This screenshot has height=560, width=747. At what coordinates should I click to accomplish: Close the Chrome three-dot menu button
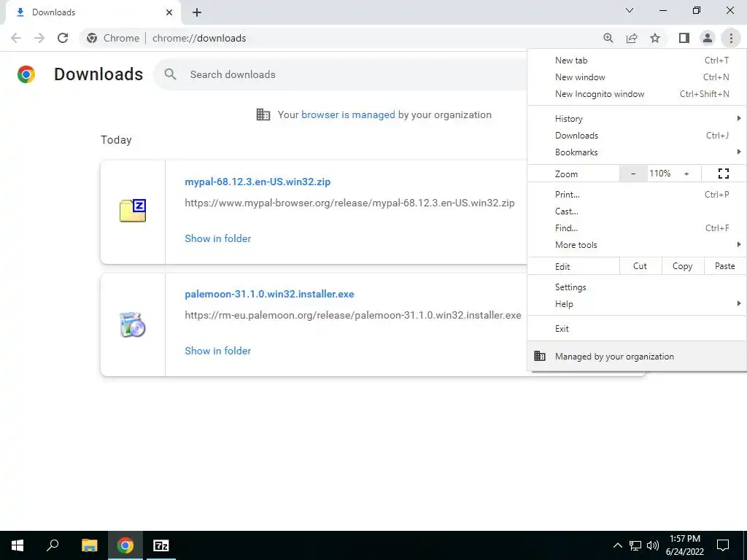pos(731,38)
